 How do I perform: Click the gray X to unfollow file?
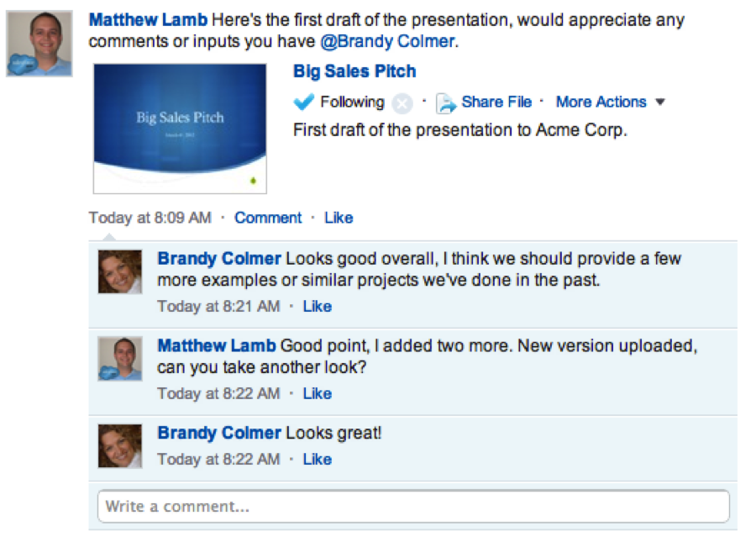click(x=402, y=103)
